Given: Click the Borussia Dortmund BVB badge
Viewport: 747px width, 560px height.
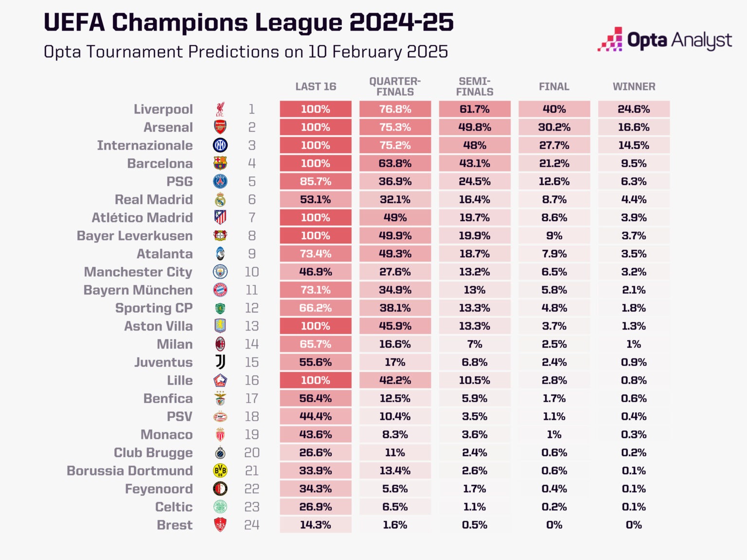Looking at the screenshot, I should [x=220, y=471].
